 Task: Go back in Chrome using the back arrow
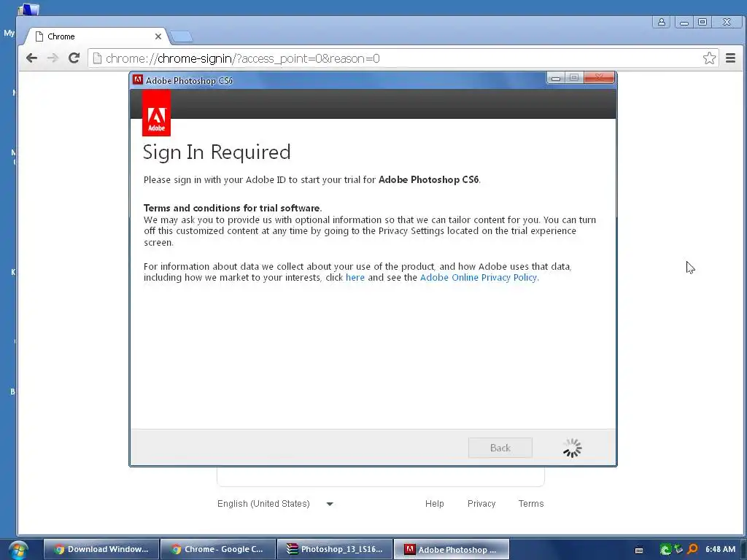coord(31,58)
